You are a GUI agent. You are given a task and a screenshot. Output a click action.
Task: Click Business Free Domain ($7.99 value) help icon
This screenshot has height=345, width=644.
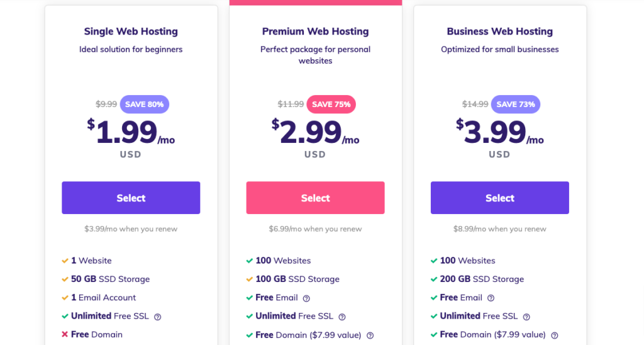pyautogui.click(x=555, y=336)
